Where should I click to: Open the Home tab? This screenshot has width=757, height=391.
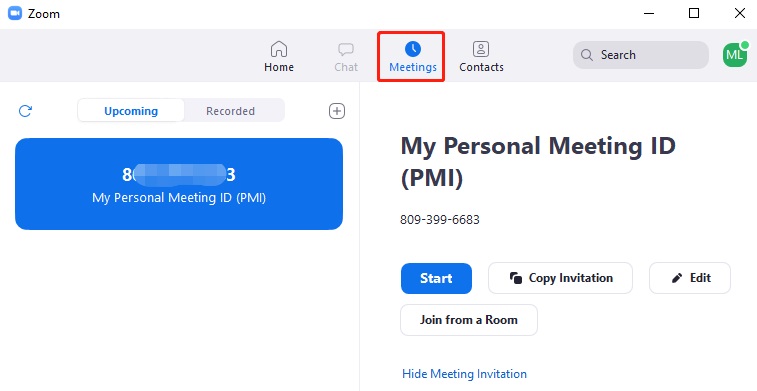(279, 56)
